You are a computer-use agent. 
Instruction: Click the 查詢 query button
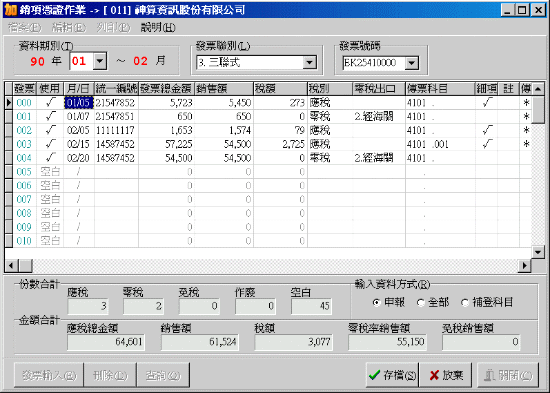click(x=163, y=375)
